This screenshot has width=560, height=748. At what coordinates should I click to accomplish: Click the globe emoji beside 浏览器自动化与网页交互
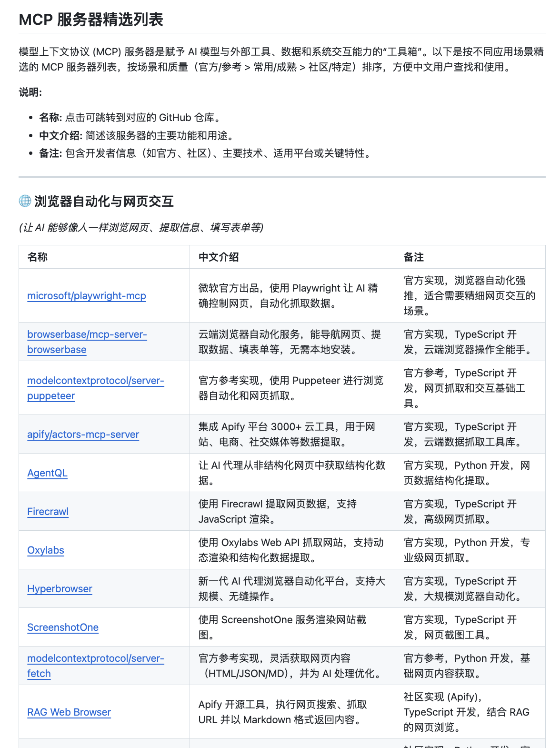(x=25, y=201)
